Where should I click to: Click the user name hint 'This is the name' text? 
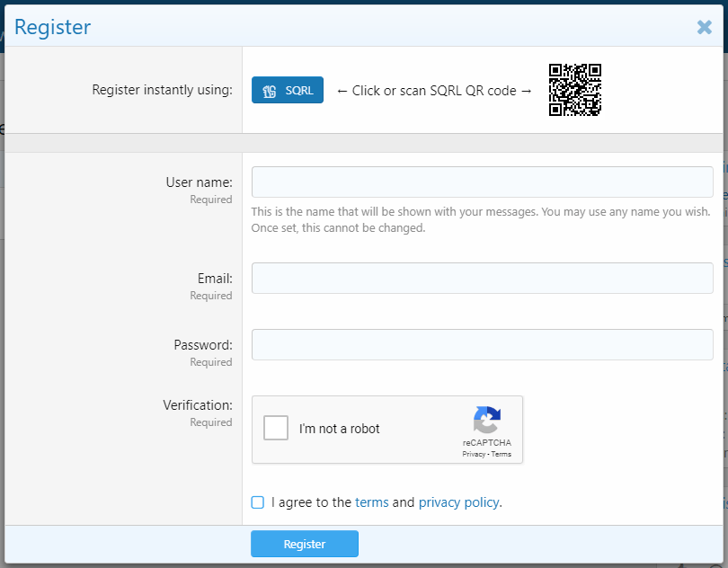[x=481, y=219]
